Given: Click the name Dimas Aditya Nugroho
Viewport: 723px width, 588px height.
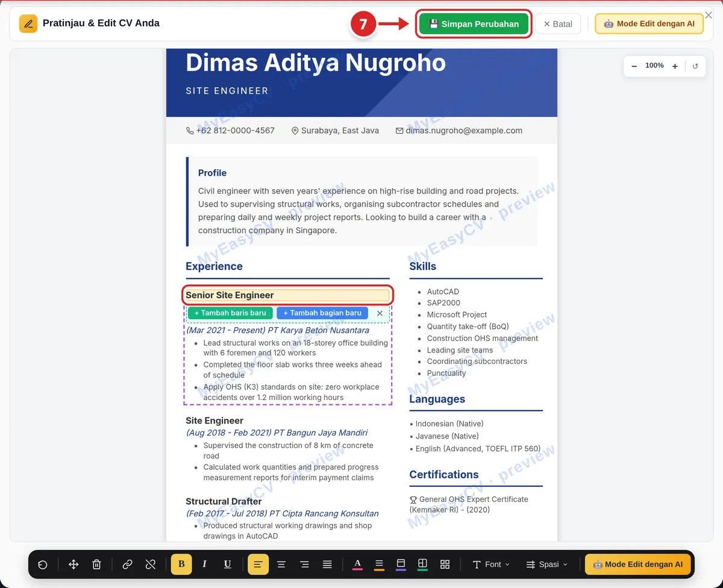Looking at the screenshot, I should (316, 63).
